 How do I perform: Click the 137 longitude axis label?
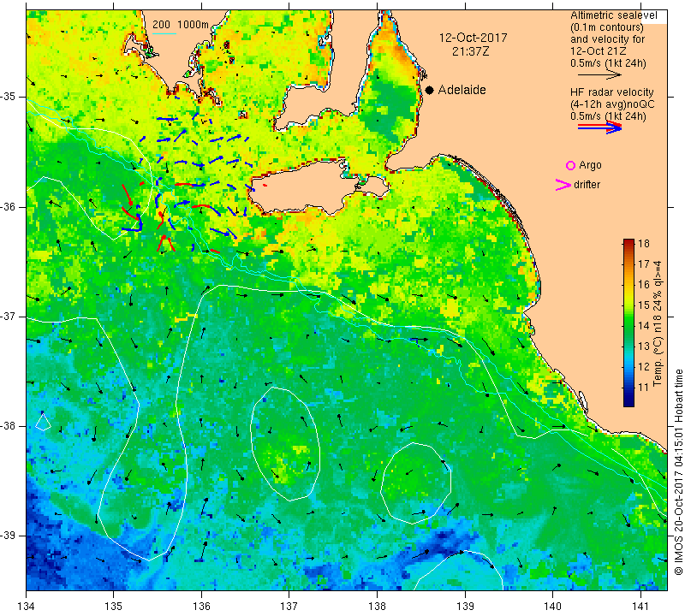[x=289, y=607]
